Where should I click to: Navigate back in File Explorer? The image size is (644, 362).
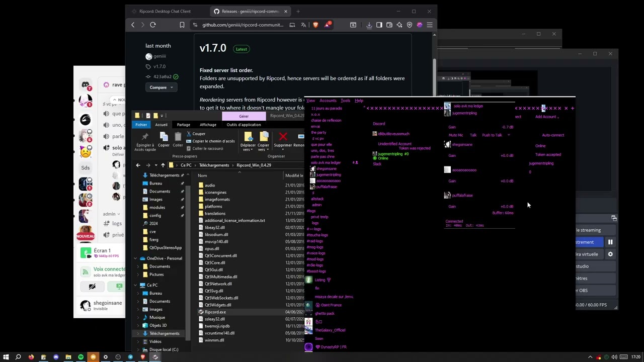pos(138,165)
